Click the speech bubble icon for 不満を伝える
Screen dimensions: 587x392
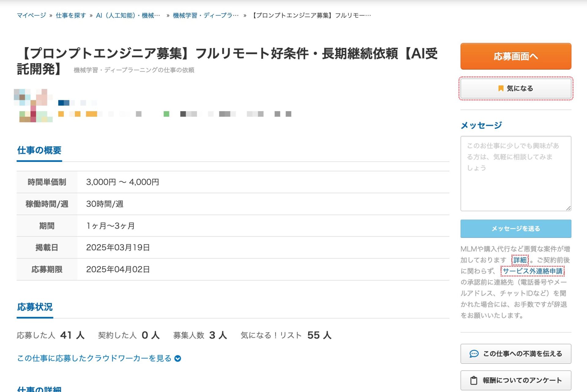tap(474, 354)
